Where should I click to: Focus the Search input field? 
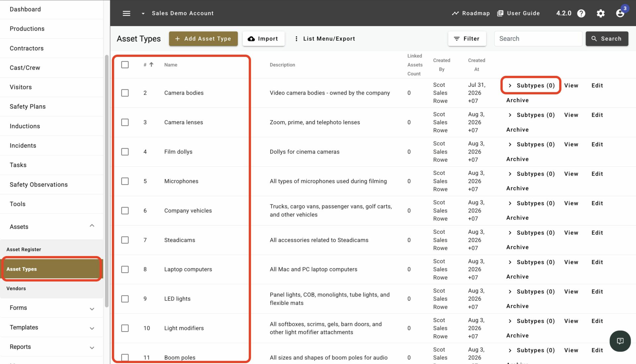(x=538, y=39)
